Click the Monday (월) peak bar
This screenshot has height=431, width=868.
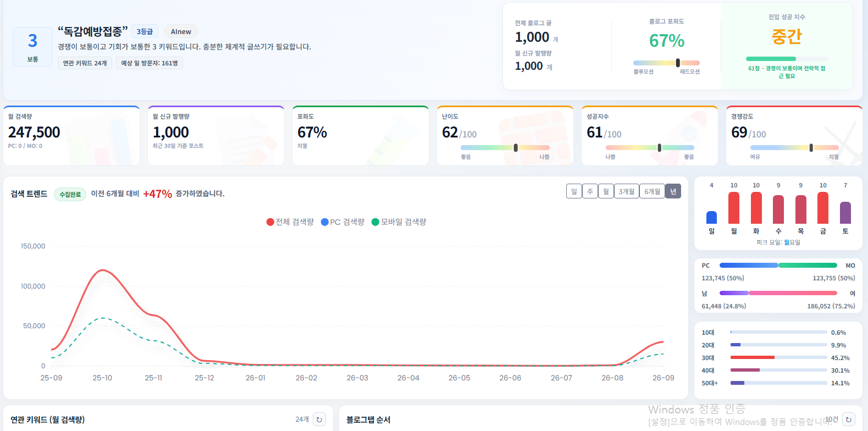point(734,207)
